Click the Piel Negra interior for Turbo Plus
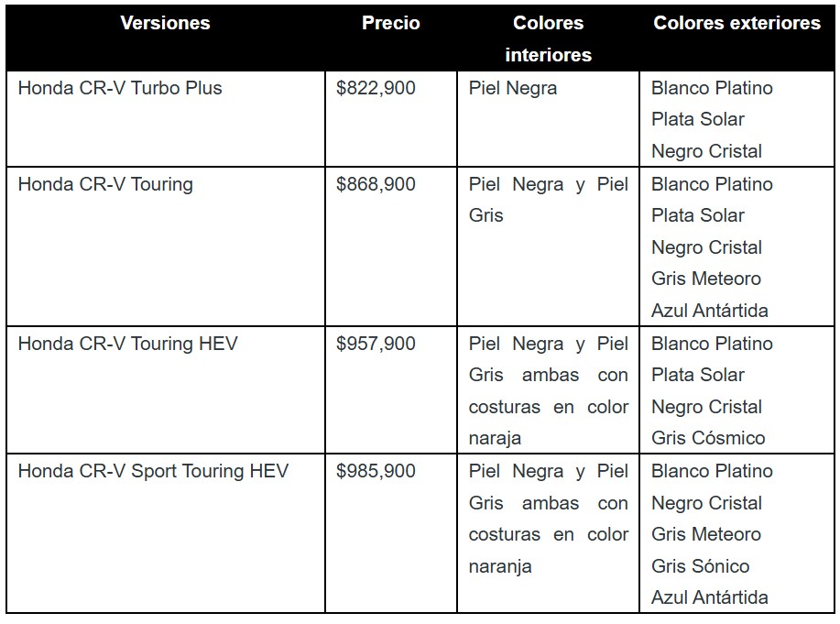This screenshot has width=840, height=624. (513, 89)
